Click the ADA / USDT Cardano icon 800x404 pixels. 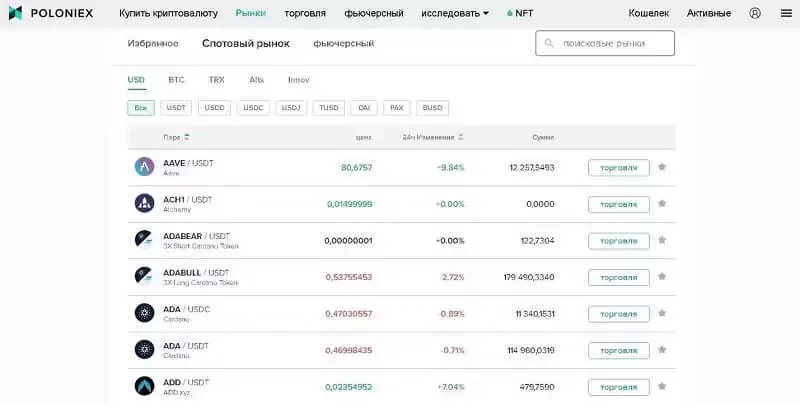144,350
